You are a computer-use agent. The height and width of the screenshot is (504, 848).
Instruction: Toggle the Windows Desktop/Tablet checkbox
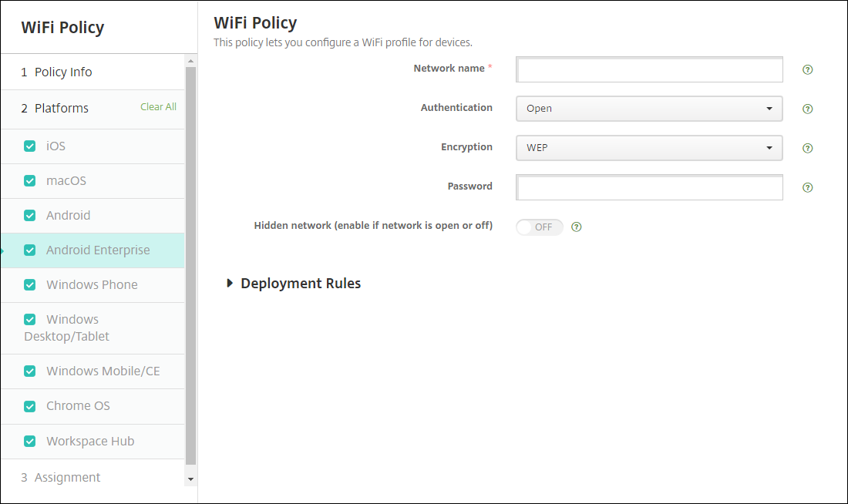tap(30, 320)
